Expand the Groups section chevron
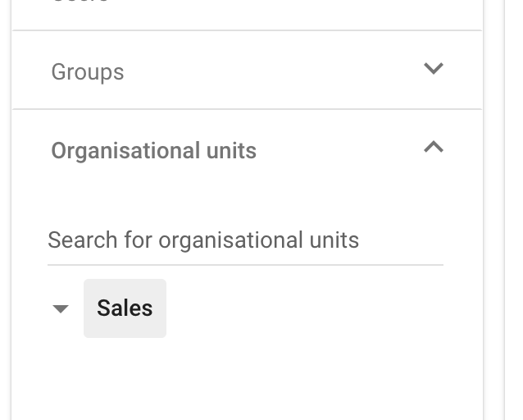 [x=433, y=69]
